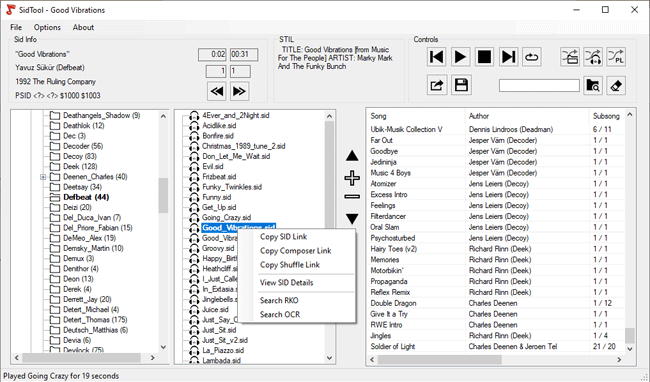Open the File menu
The image size is (650, 382).
16,27
